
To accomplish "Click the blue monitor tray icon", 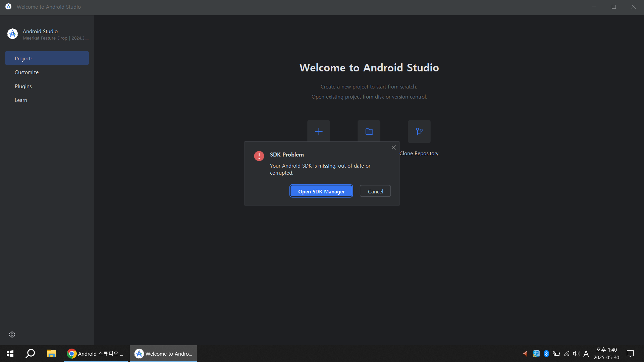I will pyautogui.click(x=536, y=354).
